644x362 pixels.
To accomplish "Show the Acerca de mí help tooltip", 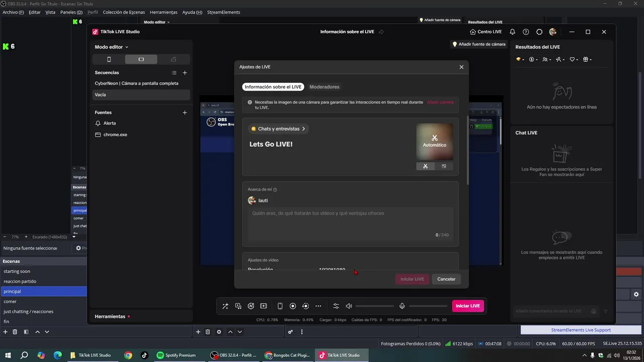I will coord(275,190).
